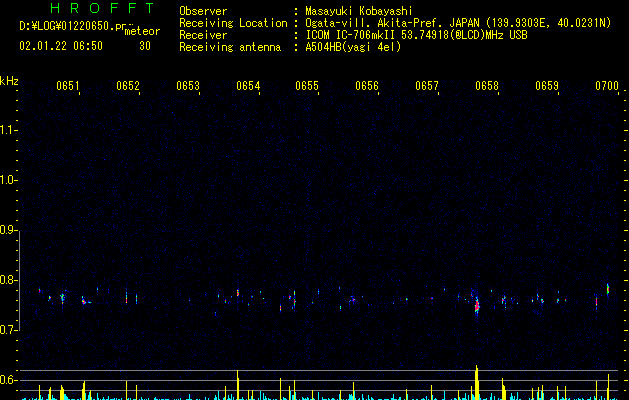Click the meteor label
This screenshot has width=629, height=400.
pyautogui.click(x=142, y=31)
